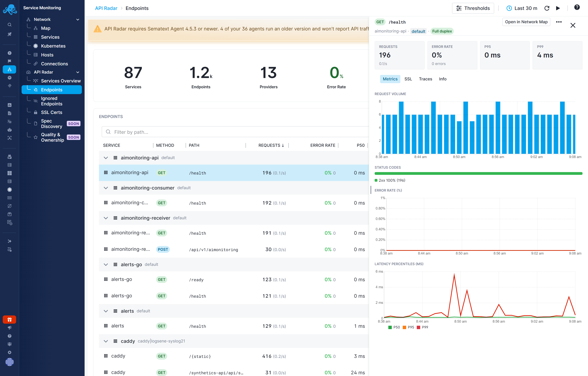
Task: Click the Thresholds button
Action: point(473,8)
